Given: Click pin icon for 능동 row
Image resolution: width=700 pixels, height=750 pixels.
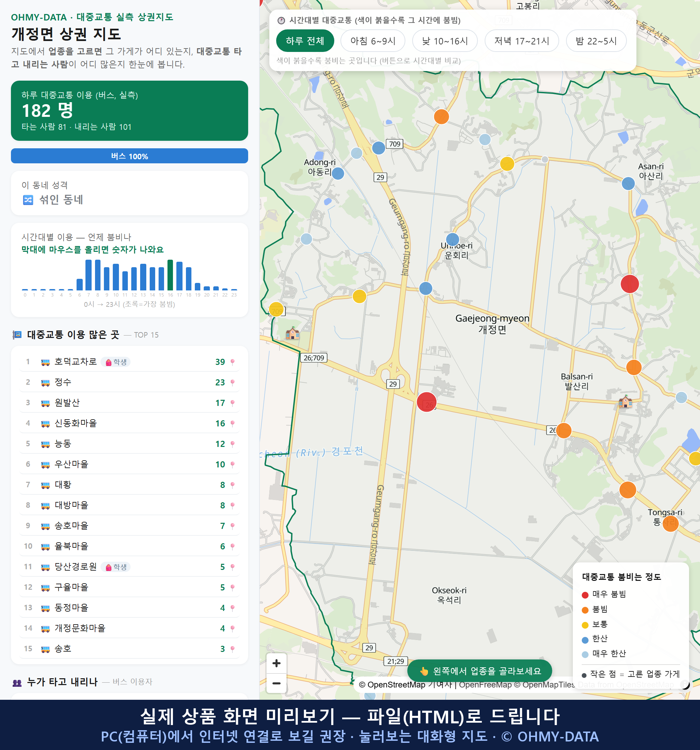Looking at the screenshot, I should [232, 444].
